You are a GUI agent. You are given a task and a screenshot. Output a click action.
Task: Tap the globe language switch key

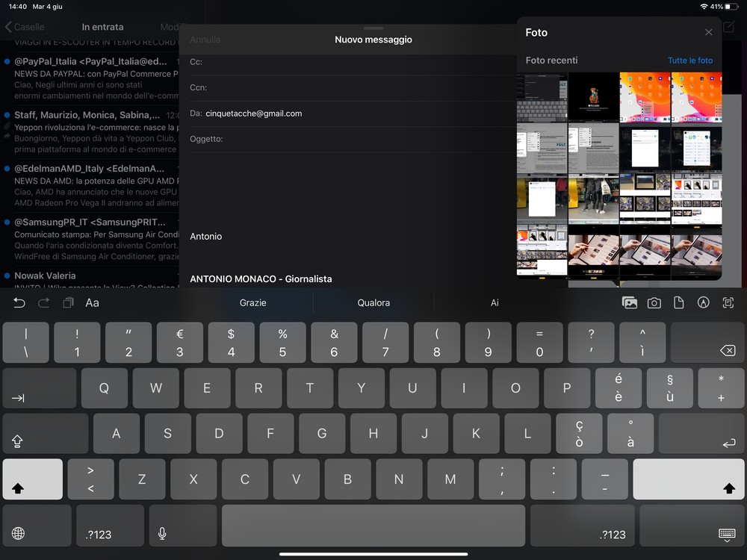coord(37,525)
